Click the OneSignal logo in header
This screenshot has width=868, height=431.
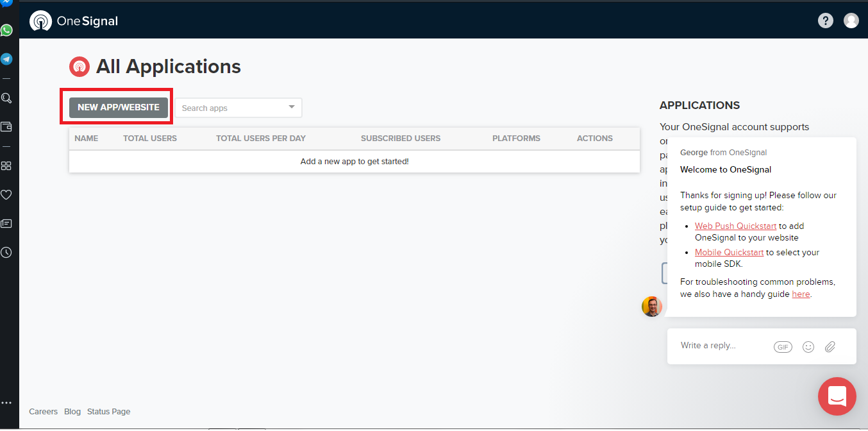click(74, 21)
